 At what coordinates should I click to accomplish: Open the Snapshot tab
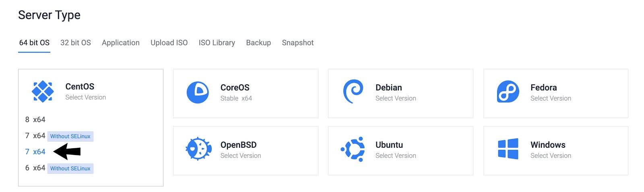coord(297,43)
